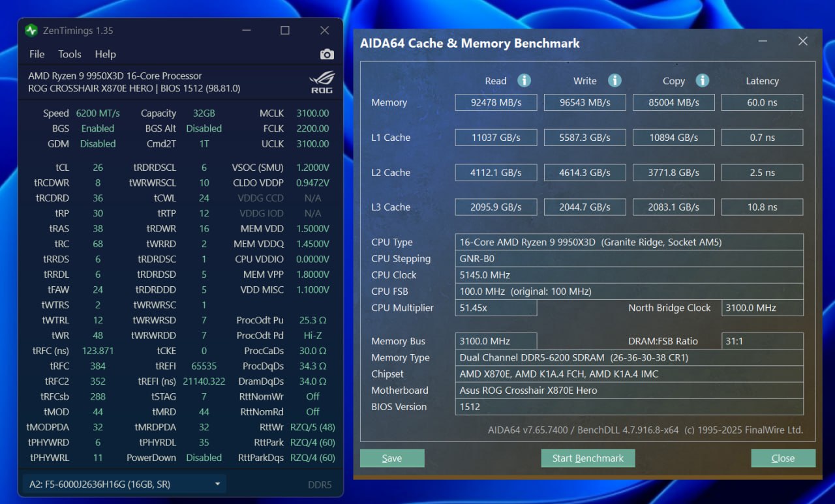Click the L2 Cache Write 4614.3 GB/s field

click(x=584, y=173)
